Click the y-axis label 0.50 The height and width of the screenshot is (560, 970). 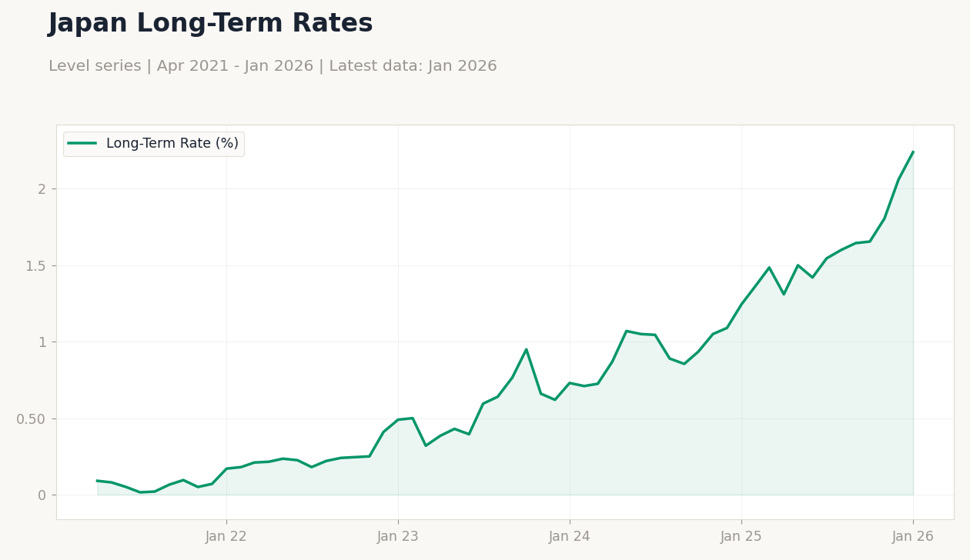pos(32,419)
